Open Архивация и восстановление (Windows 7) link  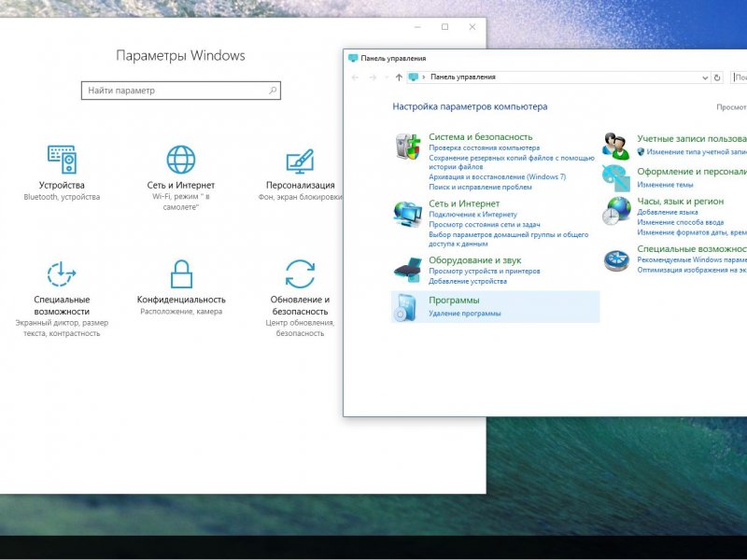(x=498, y=177)
